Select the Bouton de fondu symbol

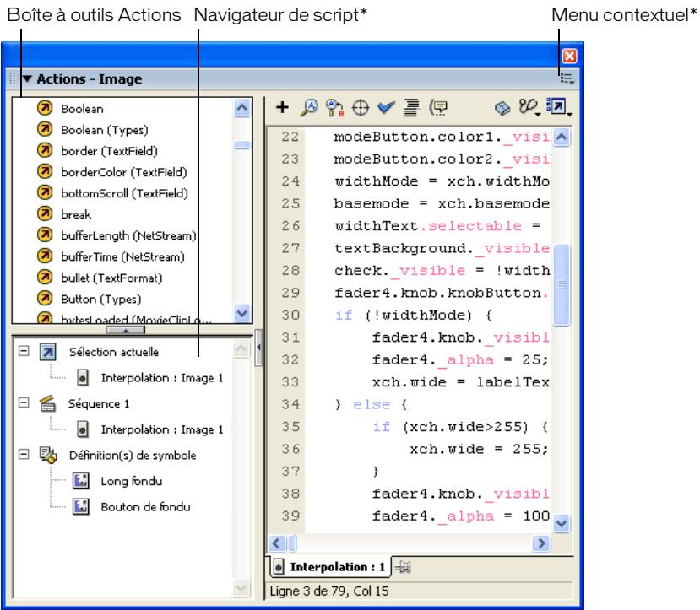click(x=145, y=507)
